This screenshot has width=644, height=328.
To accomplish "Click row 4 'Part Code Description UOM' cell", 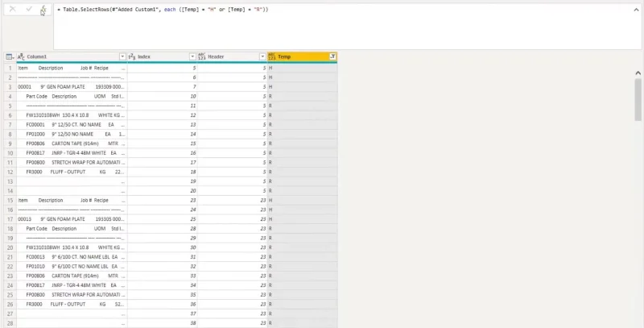I will pos(72,96).
